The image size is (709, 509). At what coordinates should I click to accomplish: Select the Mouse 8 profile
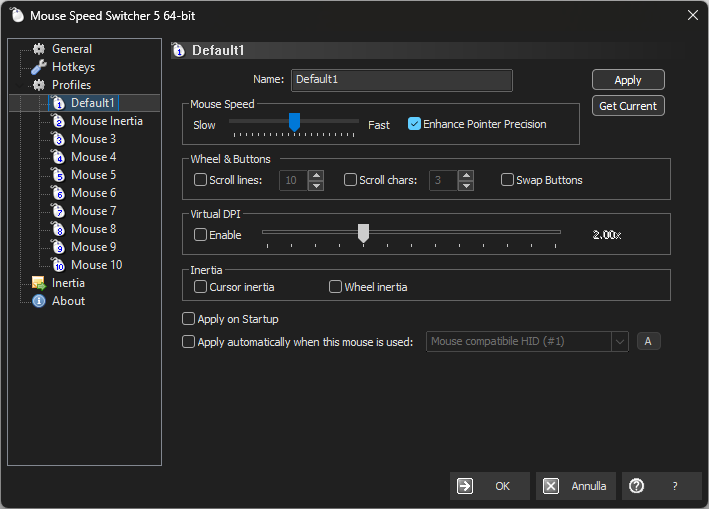click(94, 229)
